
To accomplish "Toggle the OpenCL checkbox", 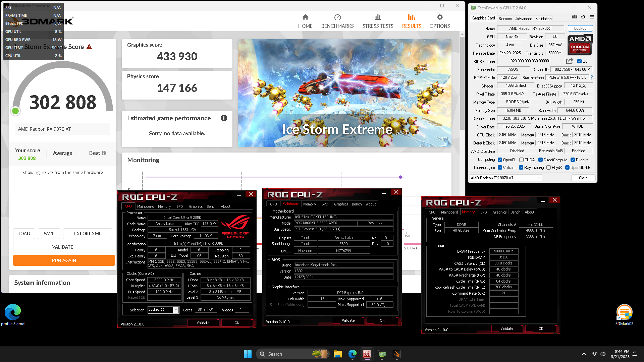I will pos(500,160).
